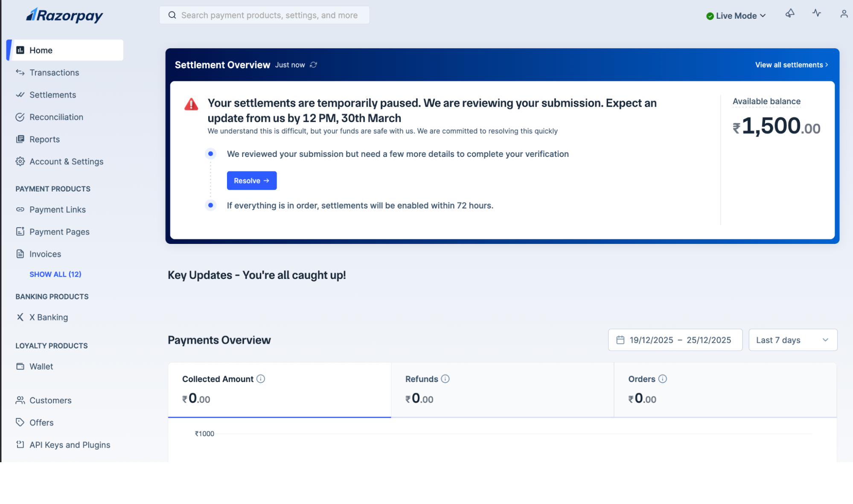853x504 pixels.
Task: Click the Collected Amount info icon
Action: pyautogui.click(x=261, y=379)
